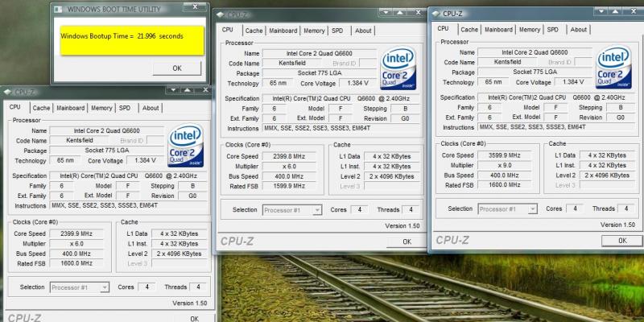Open Processor #1 dropdown in middle CPU-Z window
The image size is (644, 322).
pyautogui.click(x=292, y=210)
